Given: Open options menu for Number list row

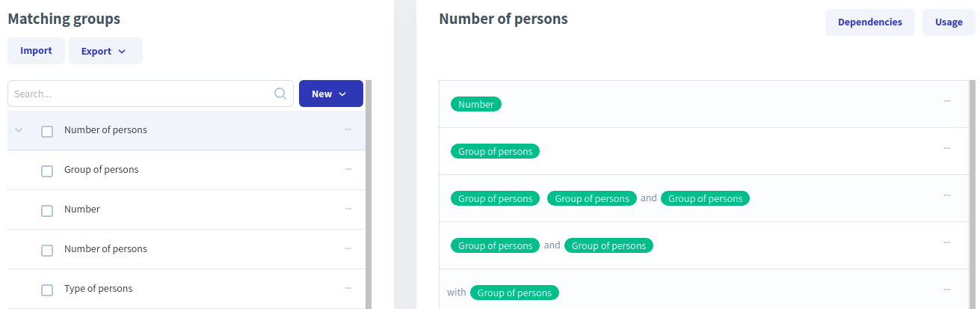Looking at the screenshot, I should tap(348, 209).
